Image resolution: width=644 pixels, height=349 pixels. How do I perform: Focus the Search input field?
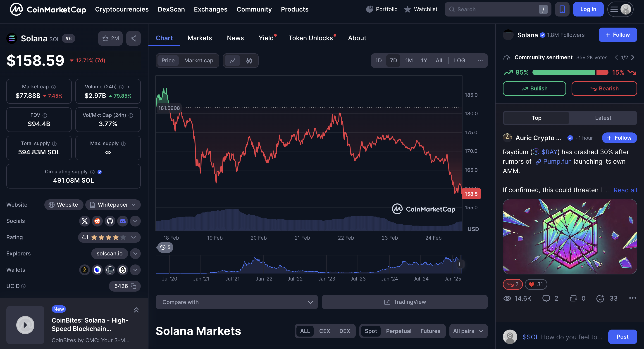498,9
